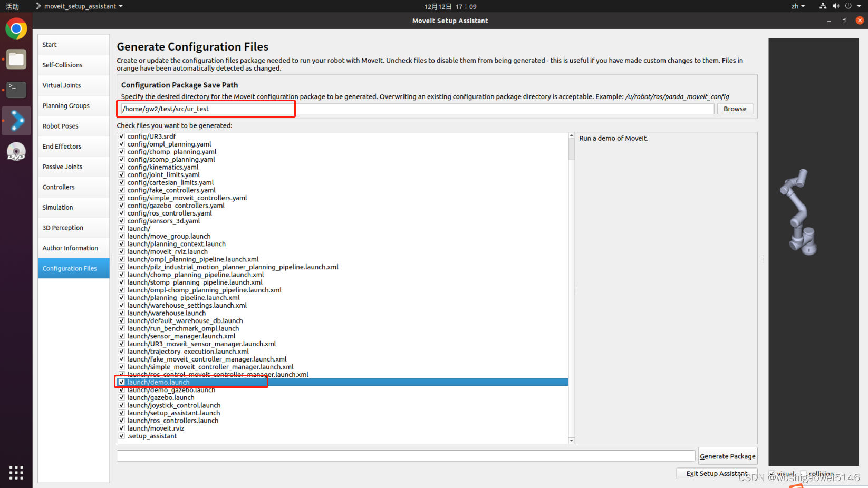The width and height of the screenshot is (868, 488).
Task: Minimize the MoveIt Setup Assistant window
Action: [829, 21]
